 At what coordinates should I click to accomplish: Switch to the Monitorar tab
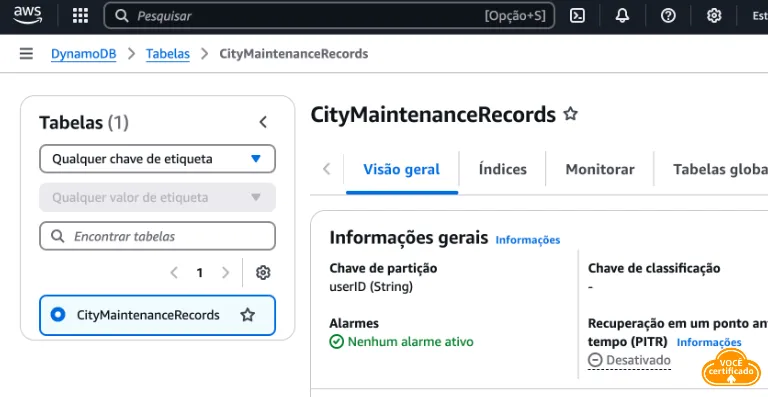[600, 169]
